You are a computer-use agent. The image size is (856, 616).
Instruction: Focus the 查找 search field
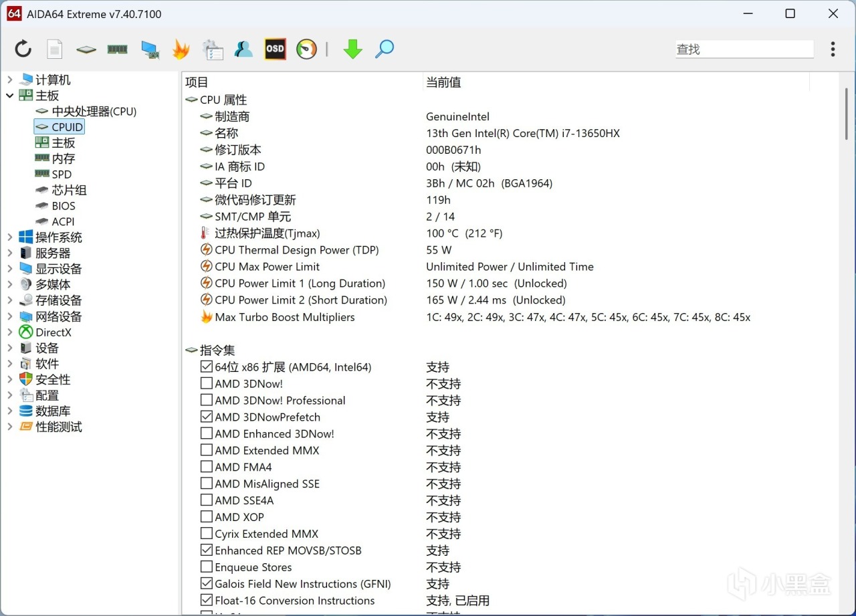click(x=744, y=49)
